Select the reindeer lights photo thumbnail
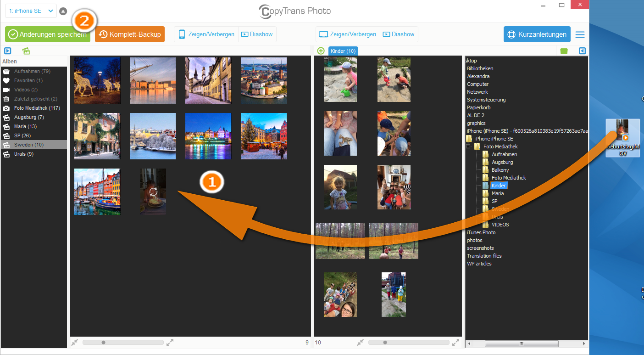 (x=97, y=80)
